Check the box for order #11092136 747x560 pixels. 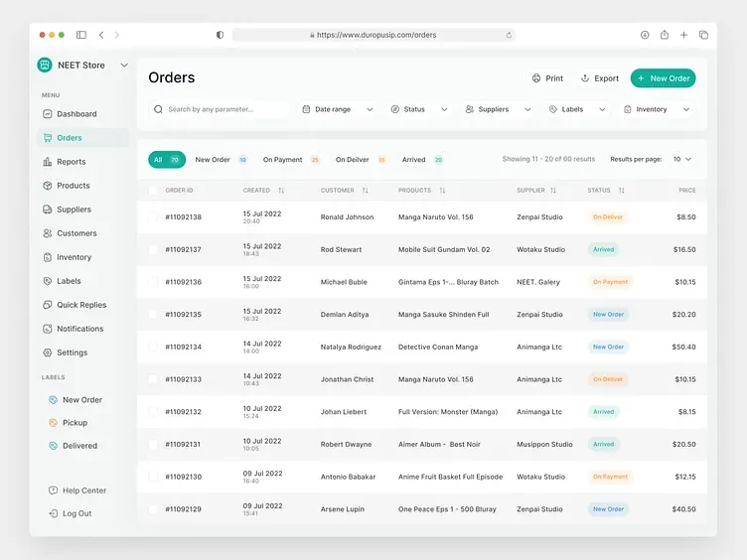152,282
